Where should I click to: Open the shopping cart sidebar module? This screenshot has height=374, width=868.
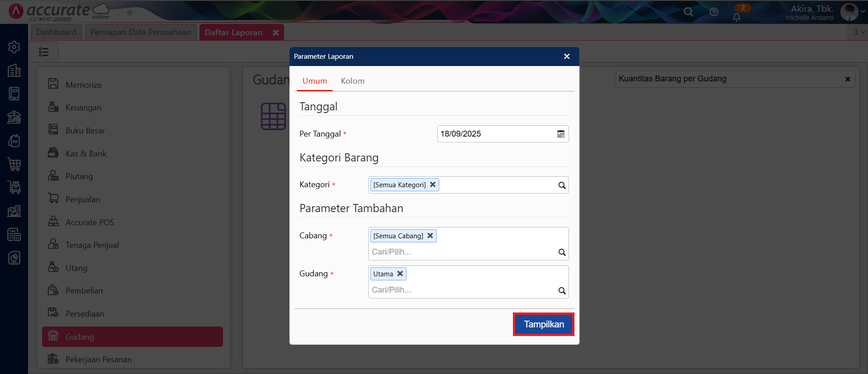[x=14, y=164]
